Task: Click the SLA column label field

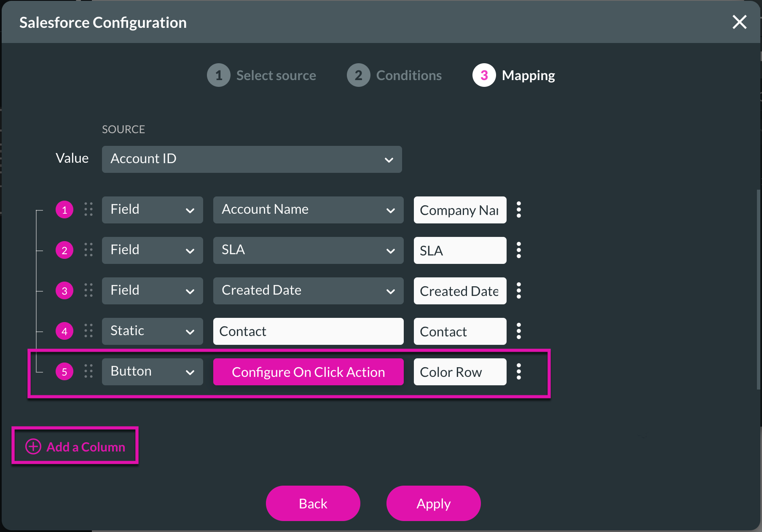Action: pyautogui.click(x=460, y=250)
